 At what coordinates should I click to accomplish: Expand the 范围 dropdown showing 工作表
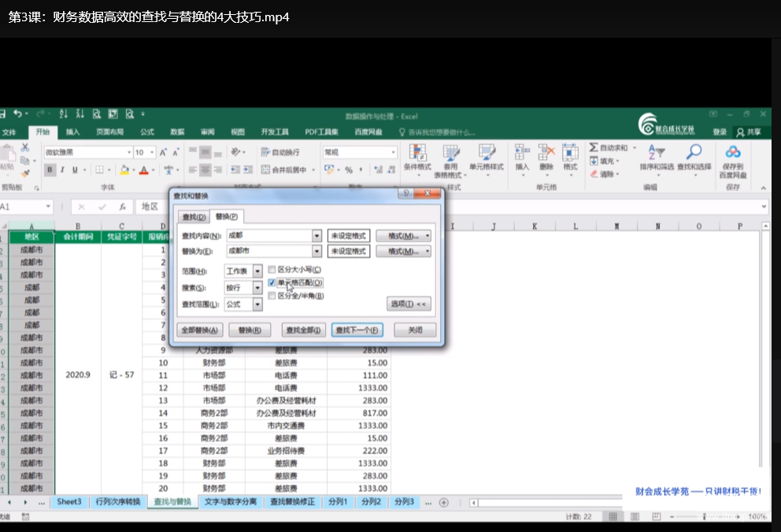click(x=257, y=272)
